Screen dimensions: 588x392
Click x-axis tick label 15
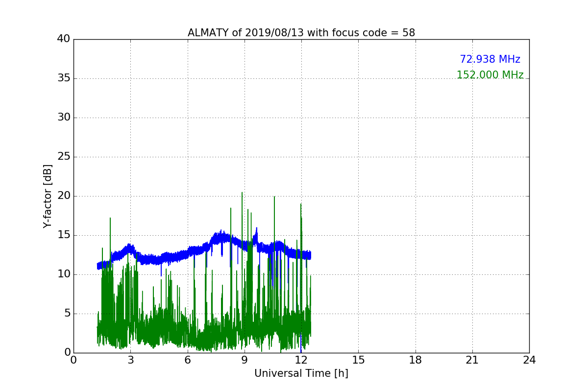tap(358, 360)
